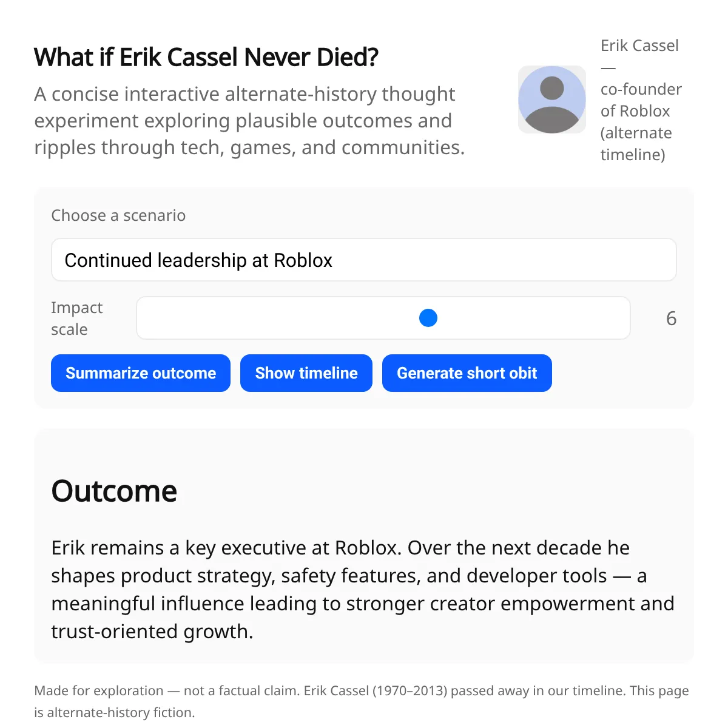
Task: Click the slider track right of the thumb
Action: (x=534, y=318)
